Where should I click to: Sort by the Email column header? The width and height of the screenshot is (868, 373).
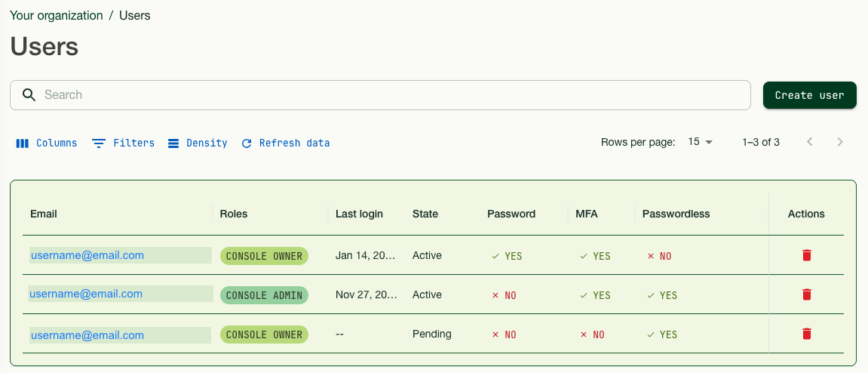pyautogui.click(x=44, y=214)
